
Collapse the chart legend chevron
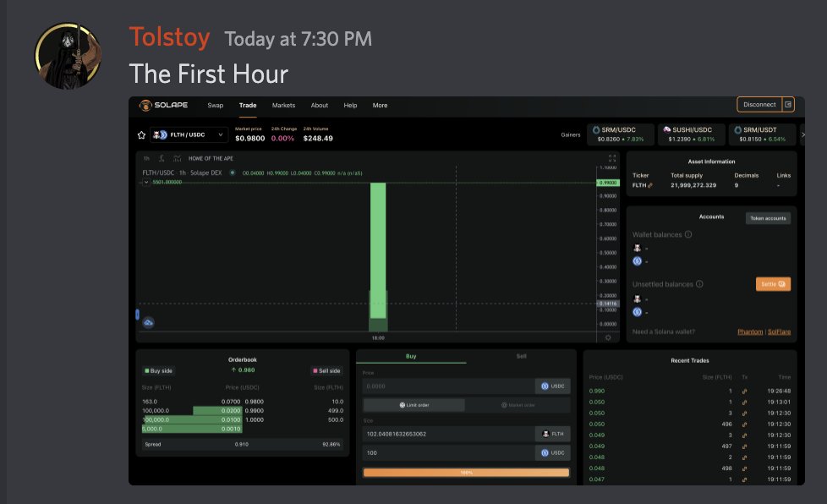click(x=146, y=182)
